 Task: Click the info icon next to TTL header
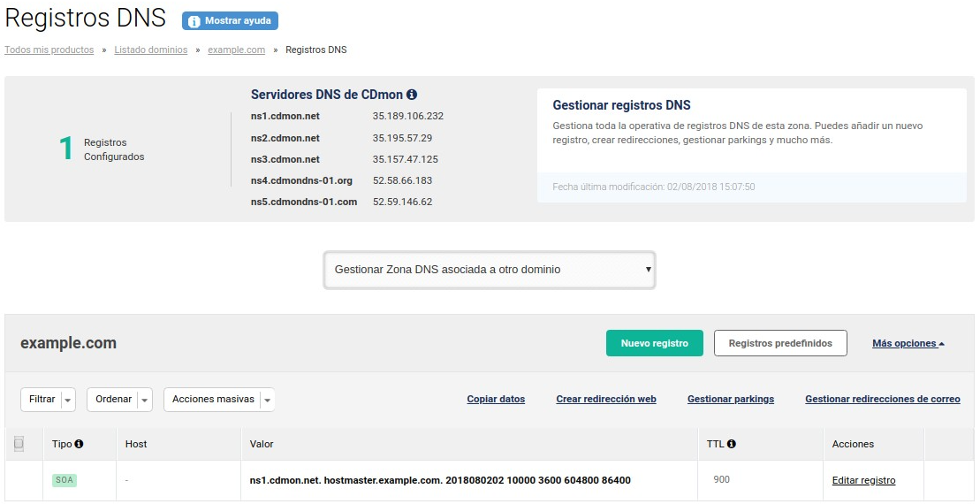pos(732,444)
